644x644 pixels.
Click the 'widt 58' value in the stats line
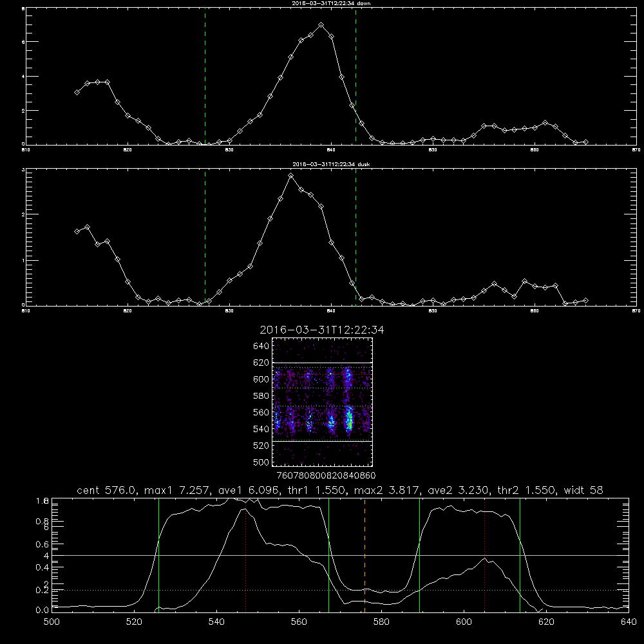pyautogui.click(x=583, y=490)
